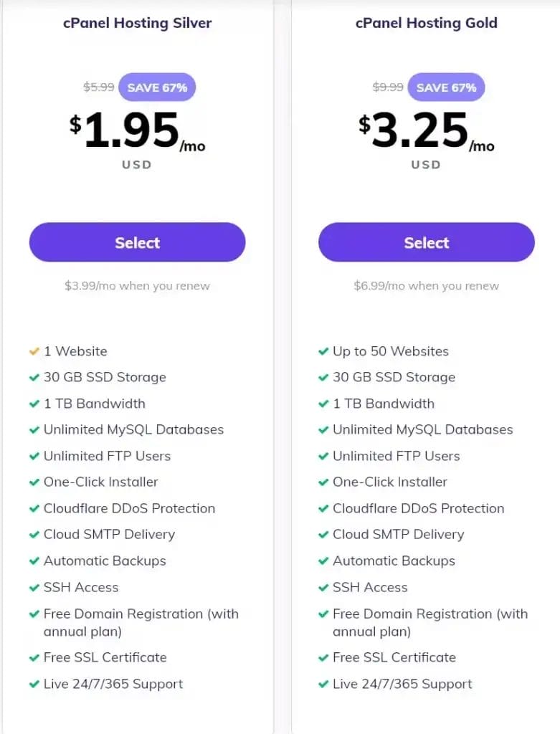Click the checkmark next to Automatic Backups on Gold
Viewport: 560px width, 734px height.
324,561
